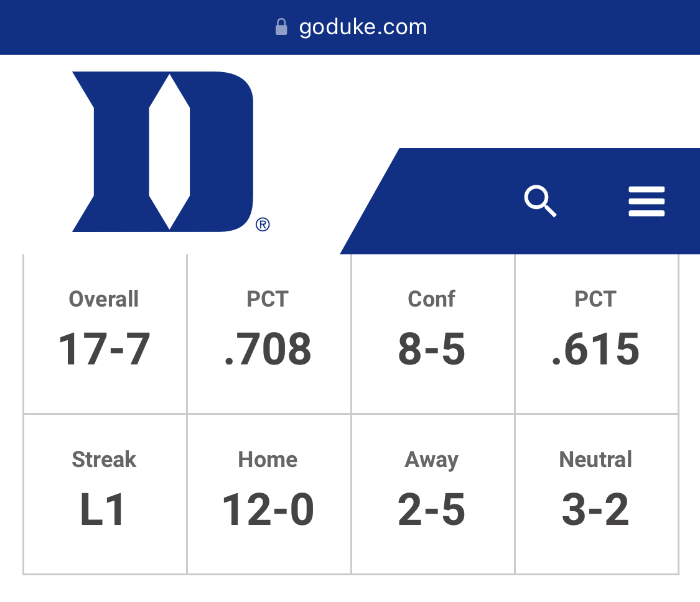Click the registered trademark symbol by logo

tap(263, 225)
